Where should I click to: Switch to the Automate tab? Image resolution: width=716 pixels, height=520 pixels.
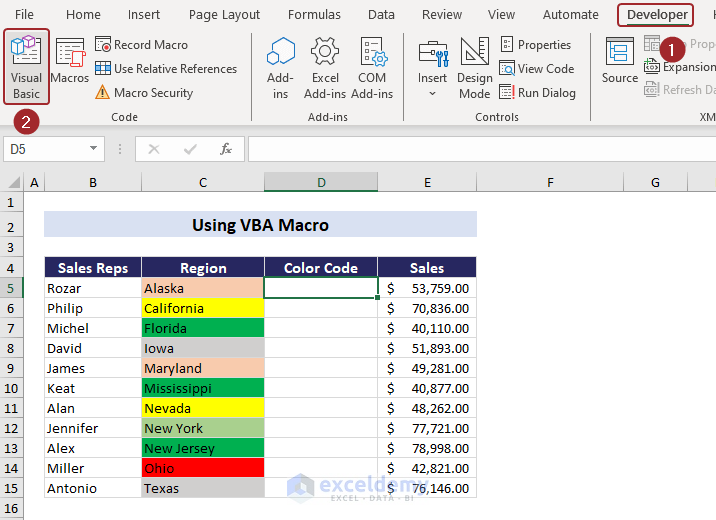(x=570, y=15)
